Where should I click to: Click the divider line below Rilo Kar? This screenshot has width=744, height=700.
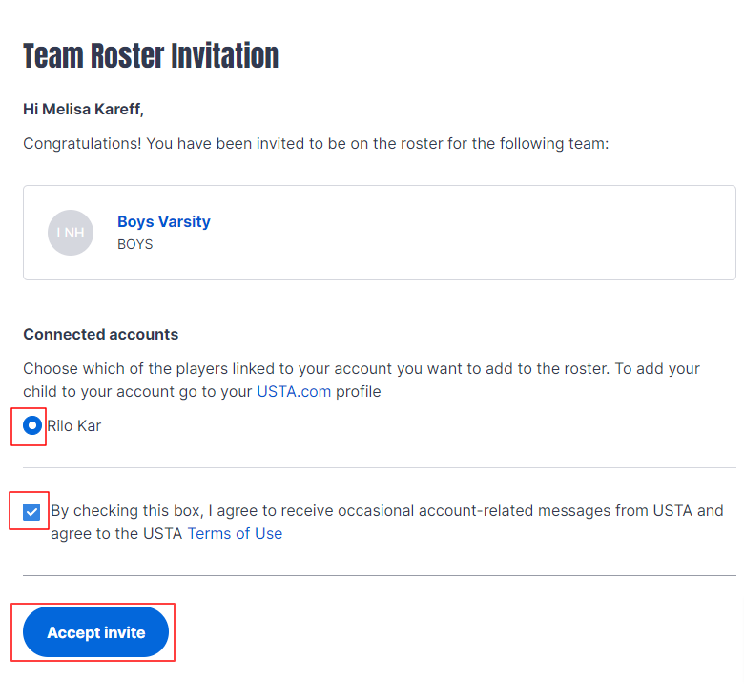click(x=380, y=467)
